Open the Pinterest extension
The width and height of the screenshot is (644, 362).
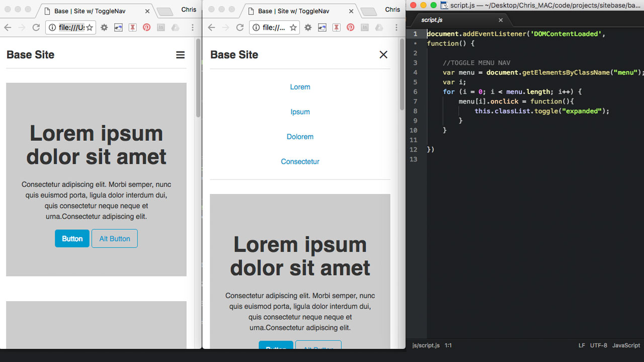pos(146,28)
